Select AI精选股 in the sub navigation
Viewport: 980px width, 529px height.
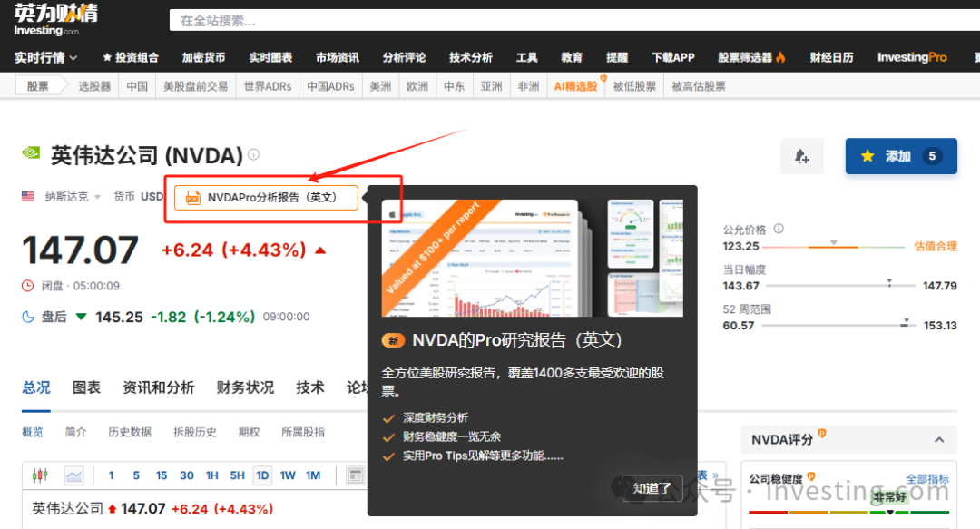(x=575, y=86)
